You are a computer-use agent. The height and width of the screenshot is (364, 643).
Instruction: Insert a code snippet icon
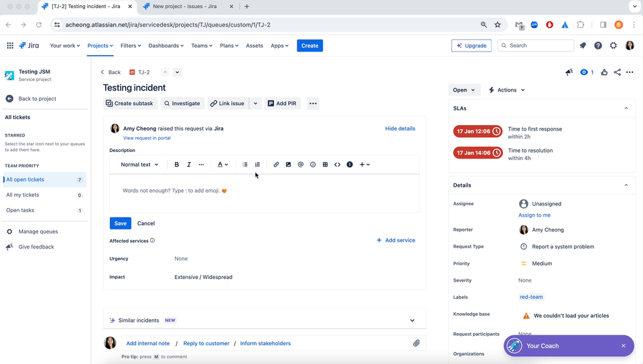click(x=338, y=165)
